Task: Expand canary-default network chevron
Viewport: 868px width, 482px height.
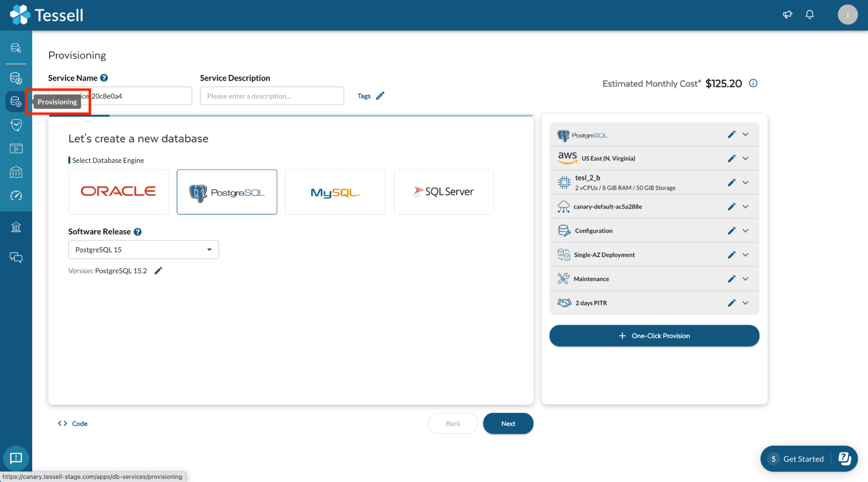Action: (x=746, y=207)
